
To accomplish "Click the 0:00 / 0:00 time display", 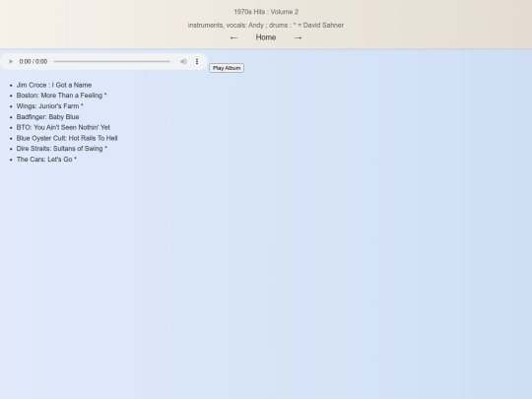I will click(x=33, y=61).
